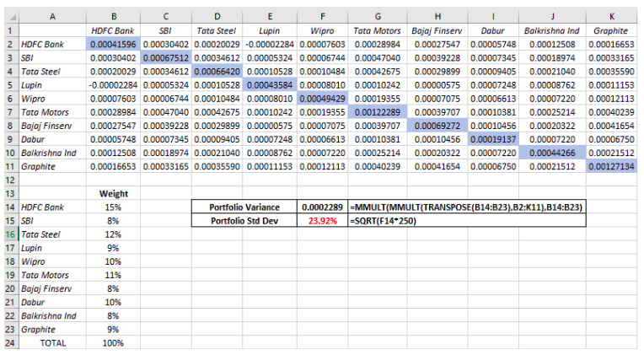
Task: Select column K header
Action: (x=612, y=16)
